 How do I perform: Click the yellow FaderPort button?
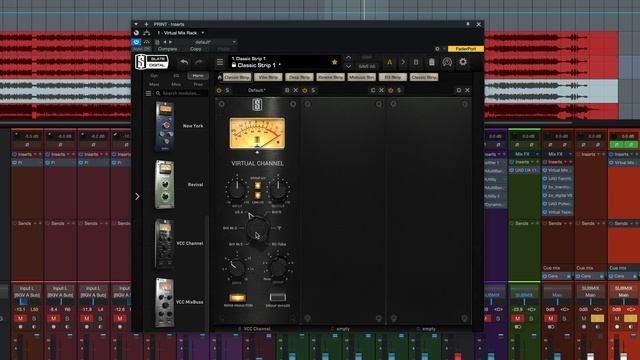point(466,49)
